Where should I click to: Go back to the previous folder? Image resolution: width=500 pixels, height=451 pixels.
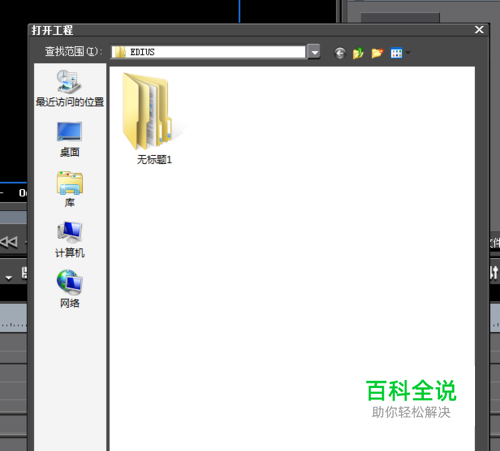click(340, 53)
